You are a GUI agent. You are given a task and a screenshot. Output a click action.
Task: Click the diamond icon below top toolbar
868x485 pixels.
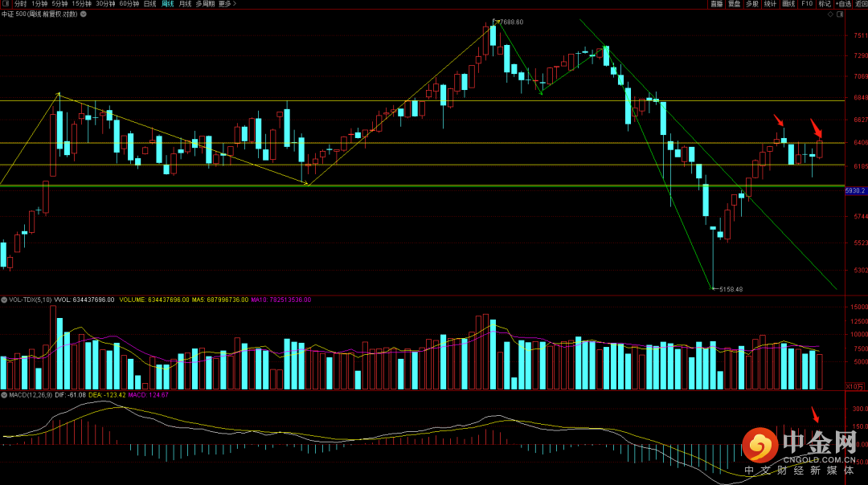point(830,14)
